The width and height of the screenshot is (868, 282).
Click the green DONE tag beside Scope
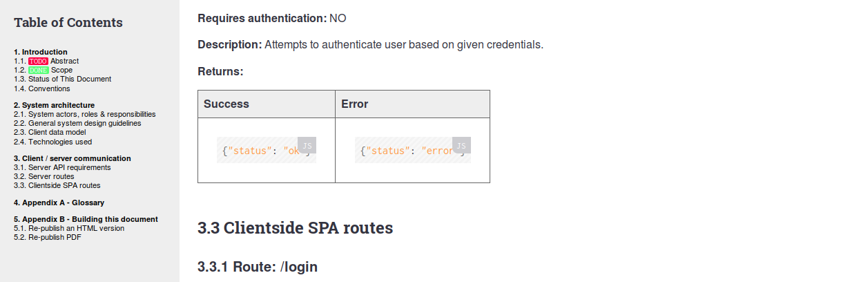click(38, 70)
